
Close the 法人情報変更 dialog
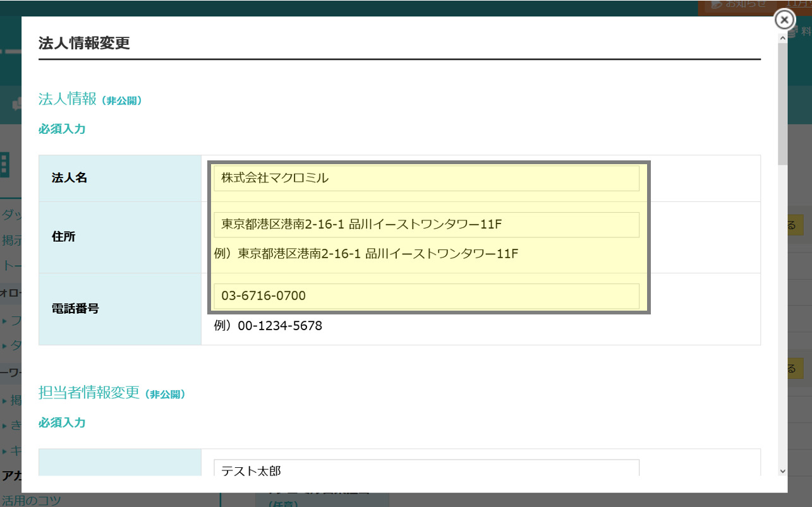point(784,20)
